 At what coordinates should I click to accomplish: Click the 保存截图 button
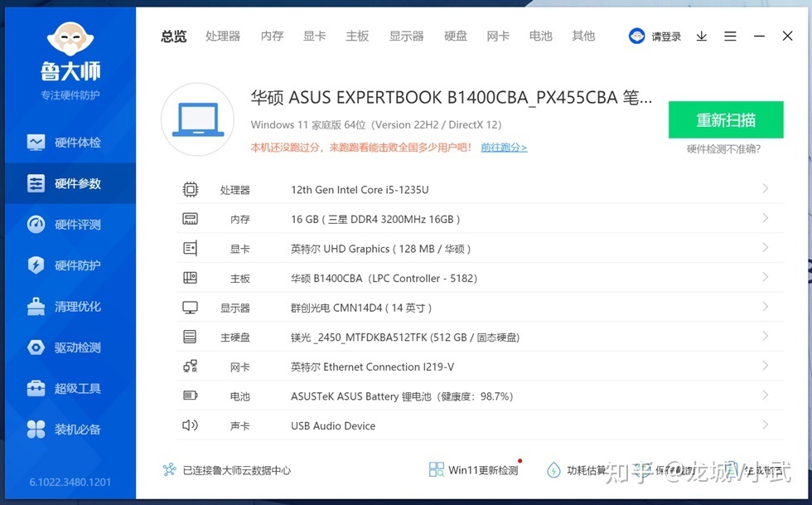click(x=665, y=470)
